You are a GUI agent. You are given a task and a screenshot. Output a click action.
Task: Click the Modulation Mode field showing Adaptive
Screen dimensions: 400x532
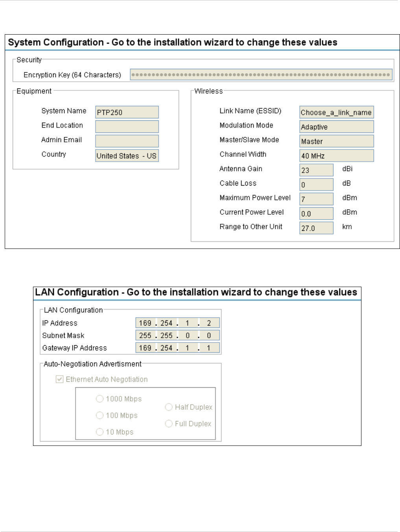[336, 127]
